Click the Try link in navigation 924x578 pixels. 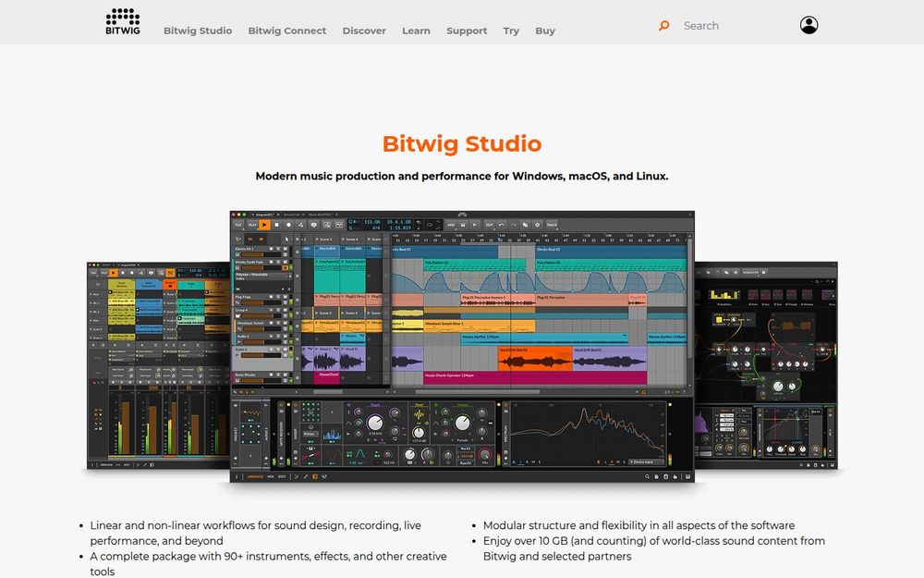(511, 31)
